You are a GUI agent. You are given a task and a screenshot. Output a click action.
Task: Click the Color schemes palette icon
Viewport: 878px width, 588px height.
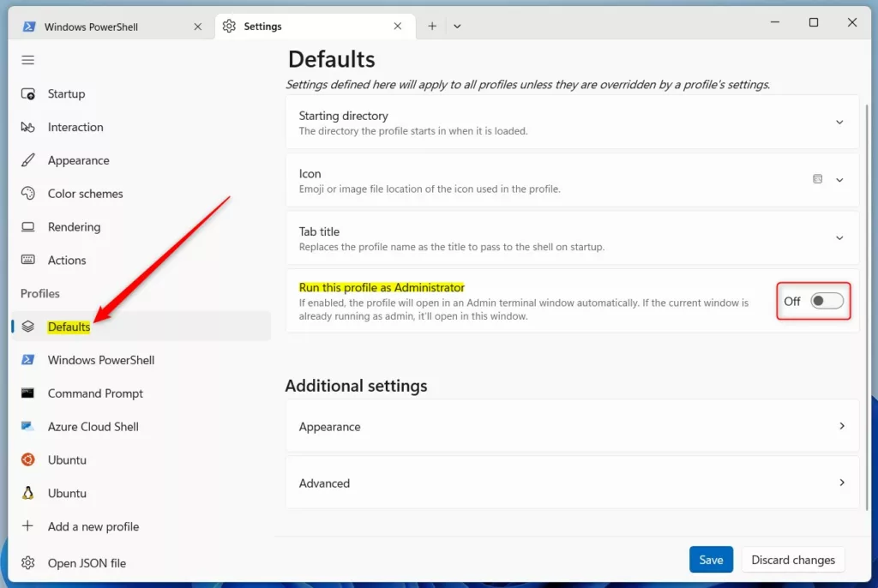coord(28,194)
